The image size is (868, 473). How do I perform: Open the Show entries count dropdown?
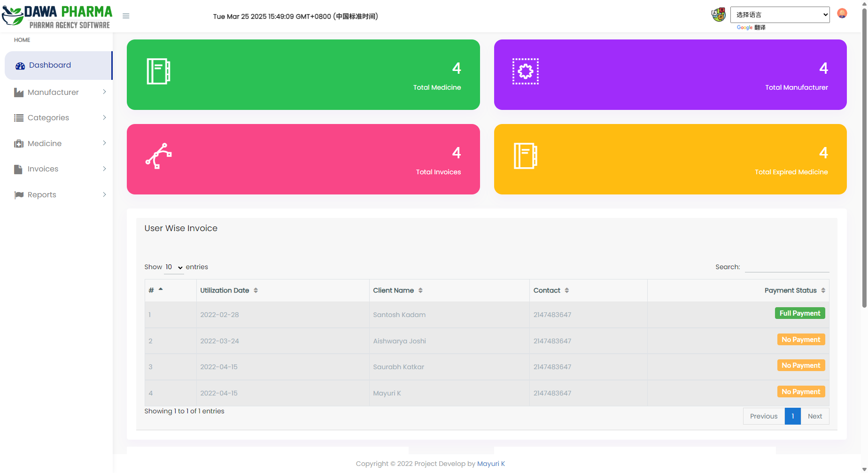[x=174, y=267]
